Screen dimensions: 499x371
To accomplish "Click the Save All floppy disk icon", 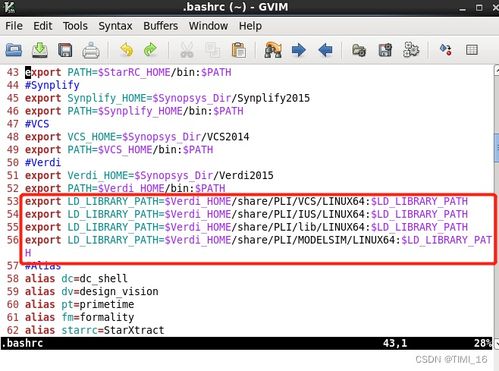I will point(65,50).
